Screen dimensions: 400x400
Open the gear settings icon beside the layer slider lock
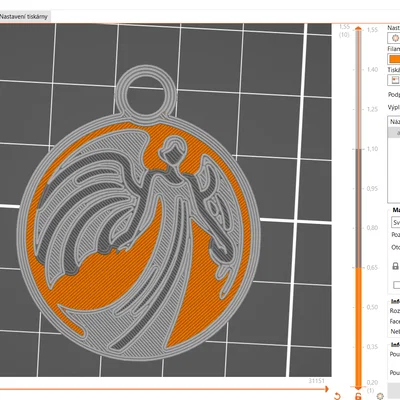coord(379,396)
